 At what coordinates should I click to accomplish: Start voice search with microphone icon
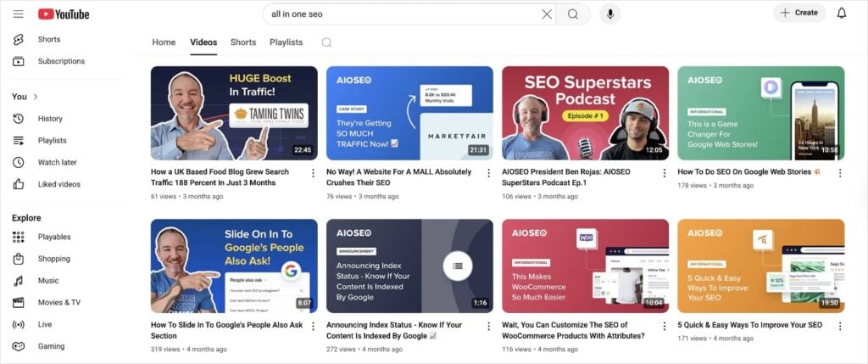pos(610,14)
